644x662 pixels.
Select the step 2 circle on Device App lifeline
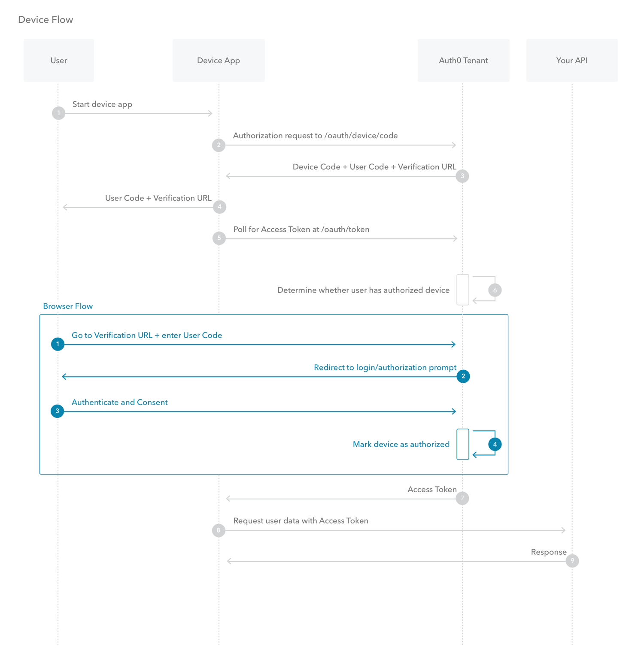tap(219, 145)
